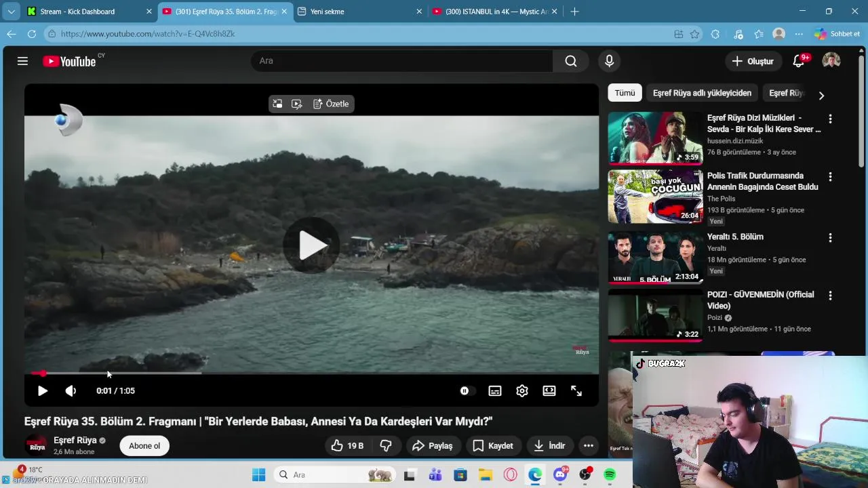Switch to theater mode
Image resolution: width=868 pixels, height=488 pixels.
click(x=549, y=391)
